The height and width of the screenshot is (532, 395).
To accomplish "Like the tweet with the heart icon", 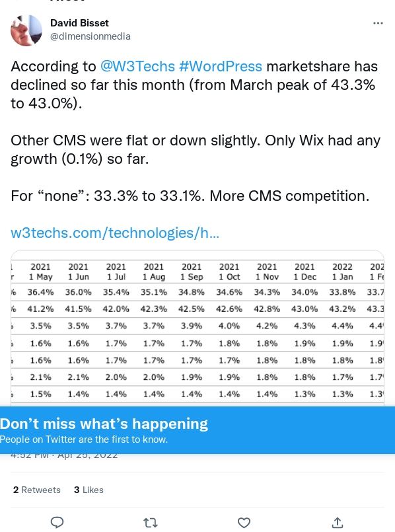I will (x=244, y=523).
